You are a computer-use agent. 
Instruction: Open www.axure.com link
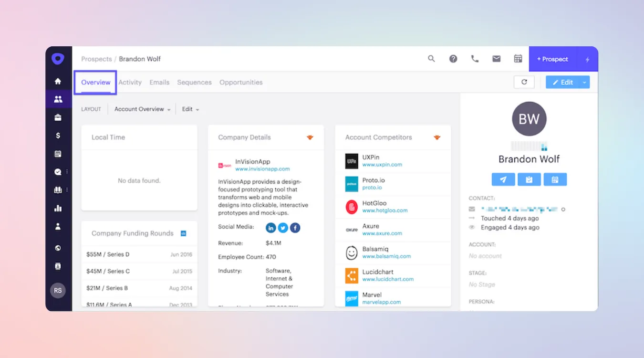(382, 233)
